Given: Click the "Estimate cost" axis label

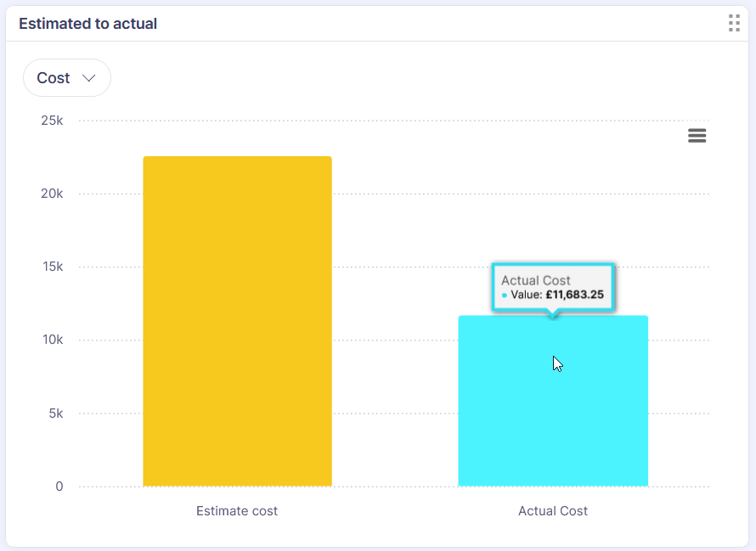Looking at the screenshot, I should tap(237, 511).
